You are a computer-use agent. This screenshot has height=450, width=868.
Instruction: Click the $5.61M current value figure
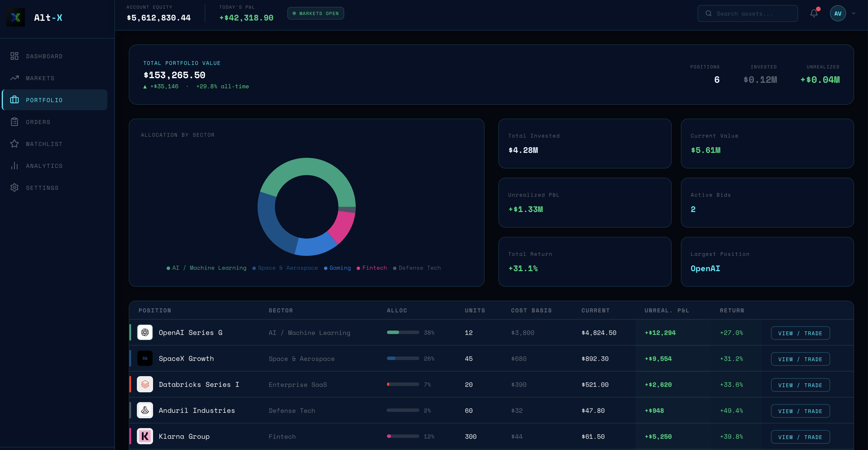click(706, 150)
